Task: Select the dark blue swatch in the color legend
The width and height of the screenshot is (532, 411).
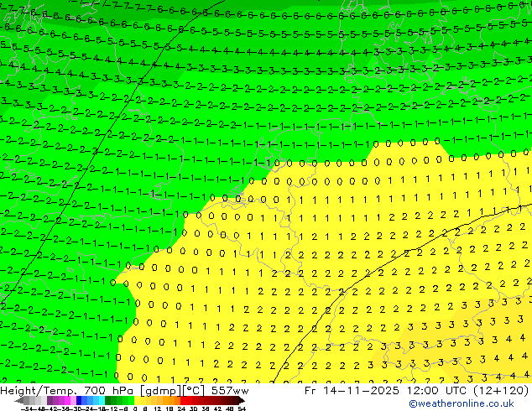Action: tap(79, 401)
